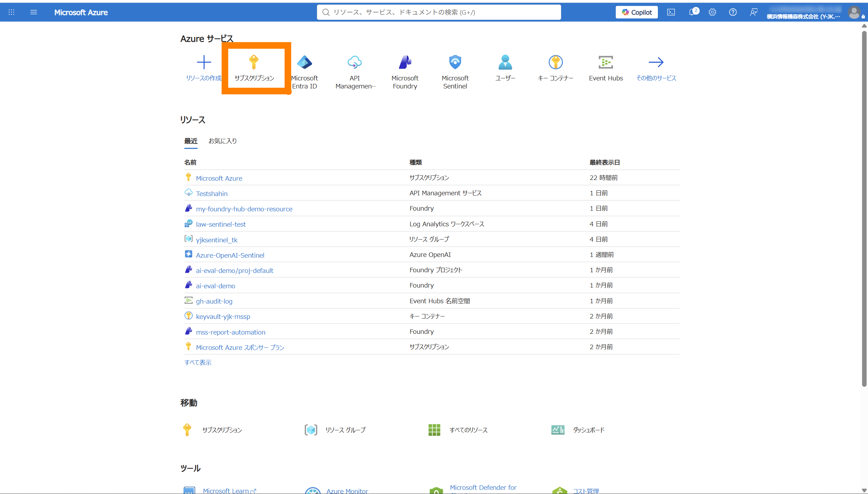Click リソース グループ icon in 移動 section

(x=311, y=430)
